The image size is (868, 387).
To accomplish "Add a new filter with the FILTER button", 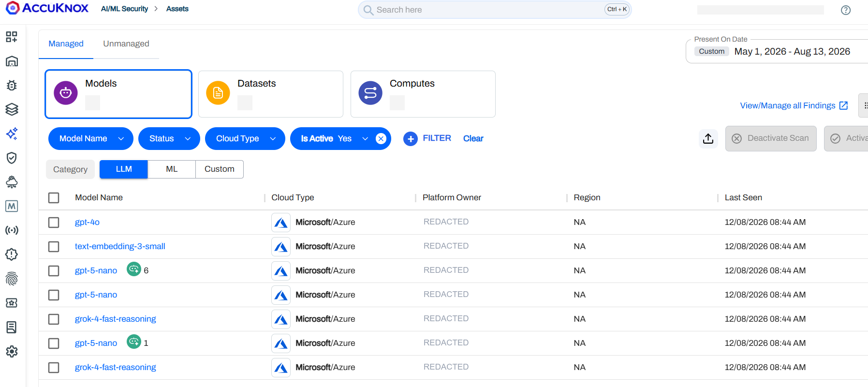I will (427, 138).
